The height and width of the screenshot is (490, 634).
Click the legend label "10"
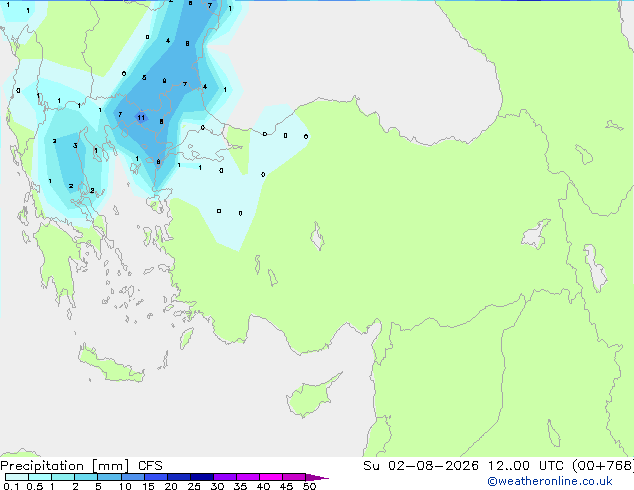[x=125, y=486]
